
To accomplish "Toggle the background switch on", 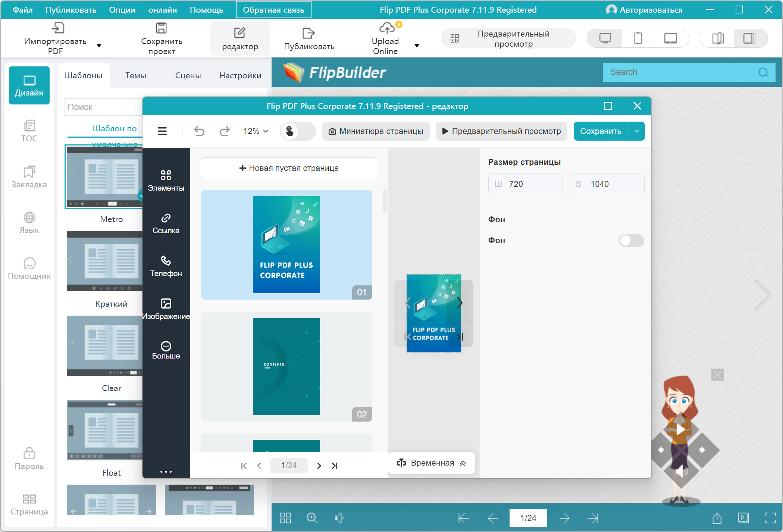I will [631, 241].
